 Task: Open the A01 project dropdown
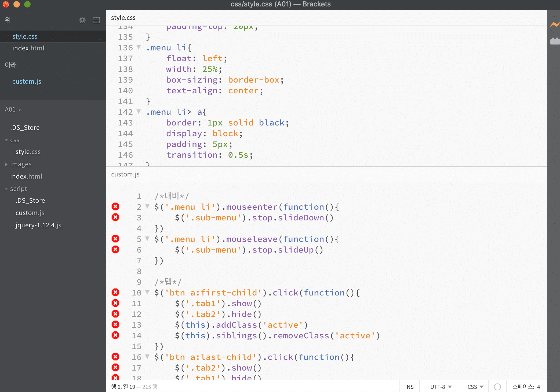pos(13,109)
